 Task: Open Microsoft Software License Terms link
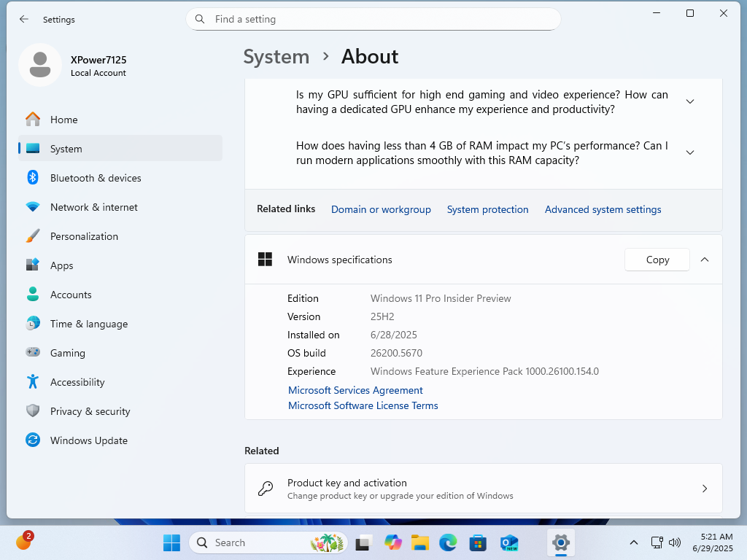pos(363,405)
